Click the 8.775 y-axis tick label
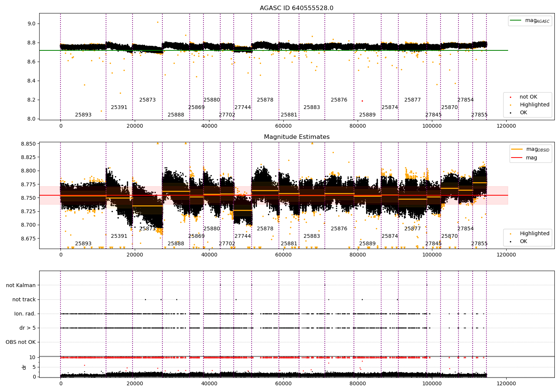Screen dimensions: 560x392 point(28,185)
